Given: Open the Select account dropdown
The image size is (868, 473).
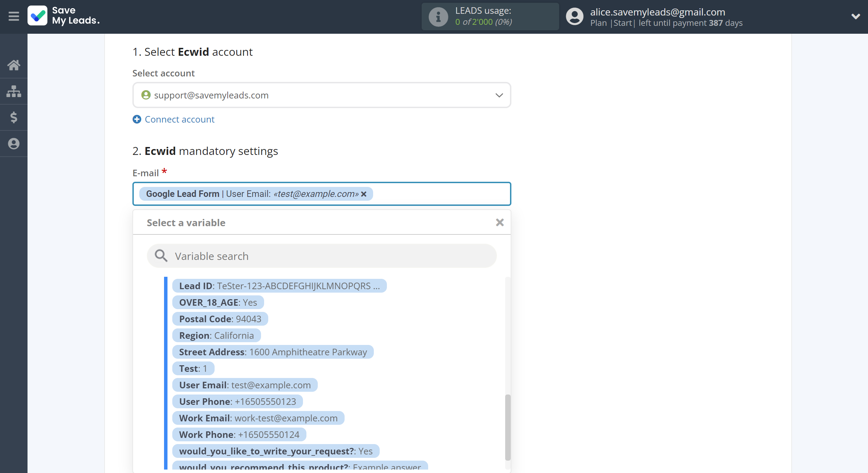Looking at the screenshot, I should [x=322, y=95].
